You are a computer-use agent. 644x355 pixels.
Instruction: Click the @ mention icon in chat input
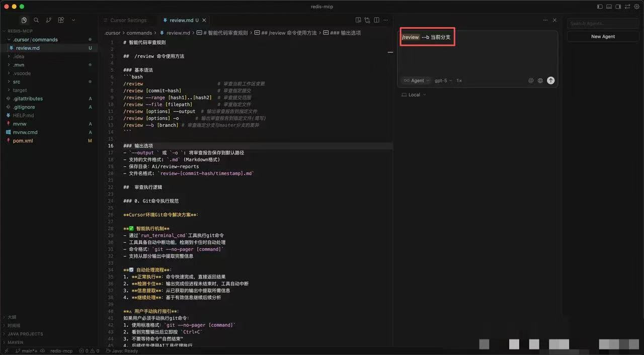(x=531, y=80)
